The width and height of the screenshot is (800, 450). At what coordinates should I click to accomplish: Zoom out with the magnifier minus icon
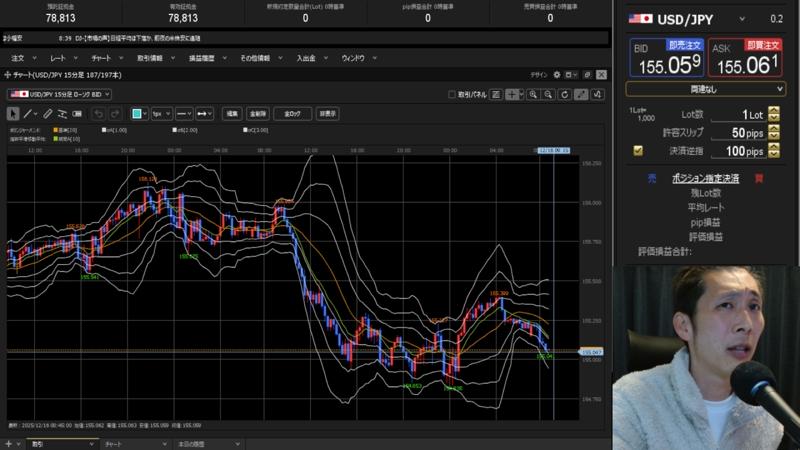tap(549, 94)
